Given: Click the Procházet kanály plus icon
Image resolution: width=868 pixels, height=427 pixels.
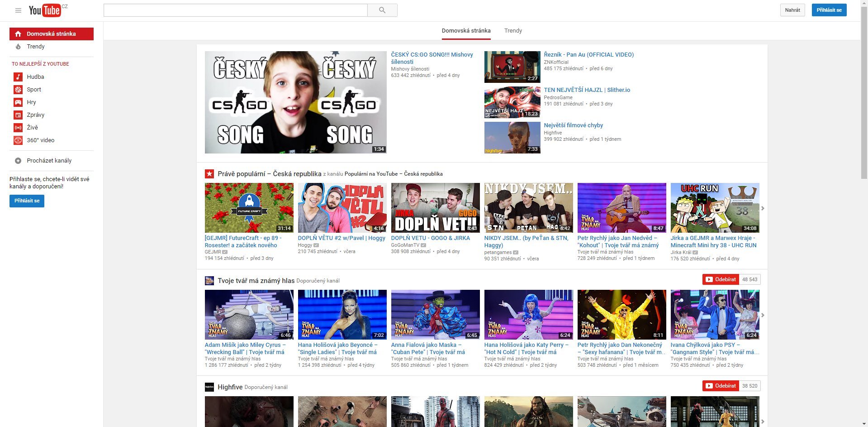Looking at the screenshot, I should click(x=18, y=160).
